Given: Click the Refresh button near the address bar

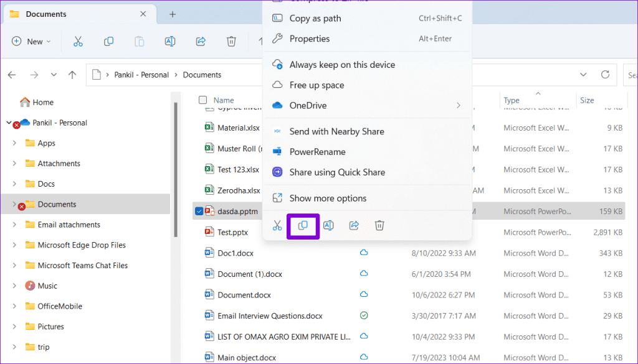Looking at the screenshot, I should pos(605,74).
